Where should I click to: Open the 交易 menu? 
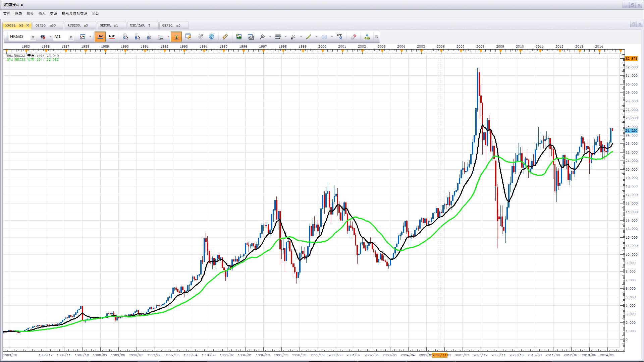click(54, 14)
